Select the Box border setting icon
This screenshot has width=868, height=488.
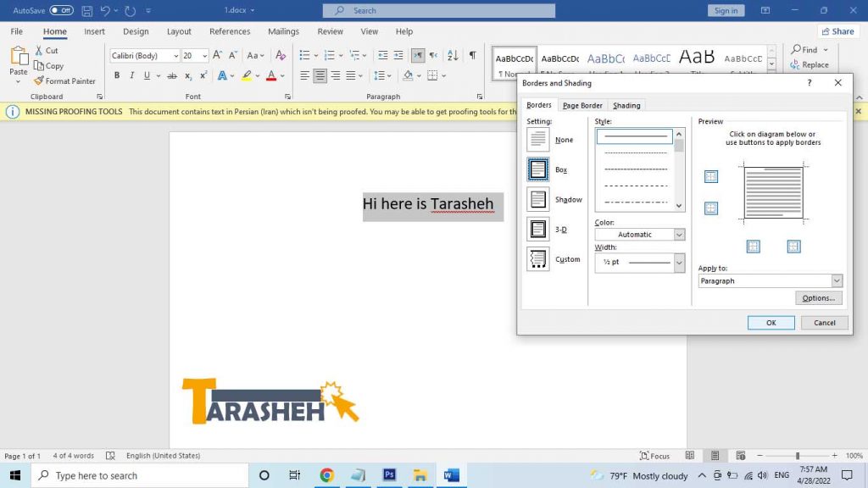537,169
